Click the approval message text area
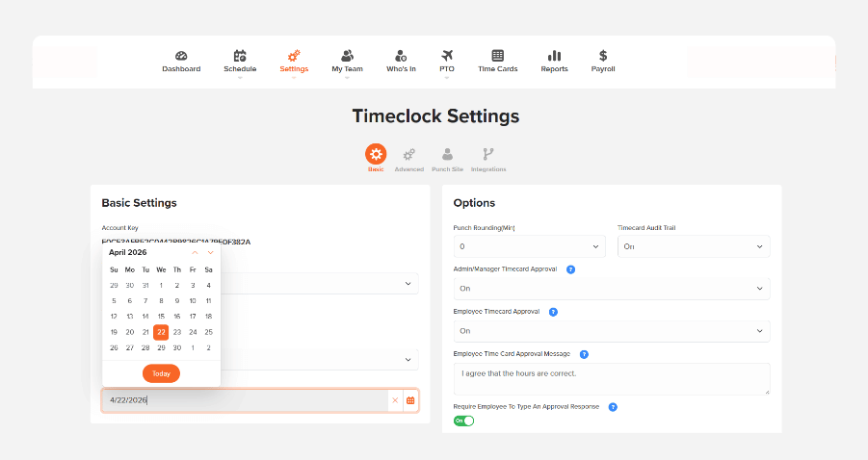The width and height of the screenshot is (868, 460). [612, 379]
